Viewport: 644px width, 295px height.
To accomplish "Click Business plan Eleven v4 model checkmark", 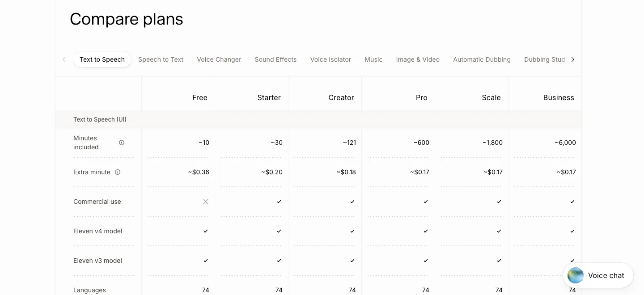I will click(x=572, y=231).
